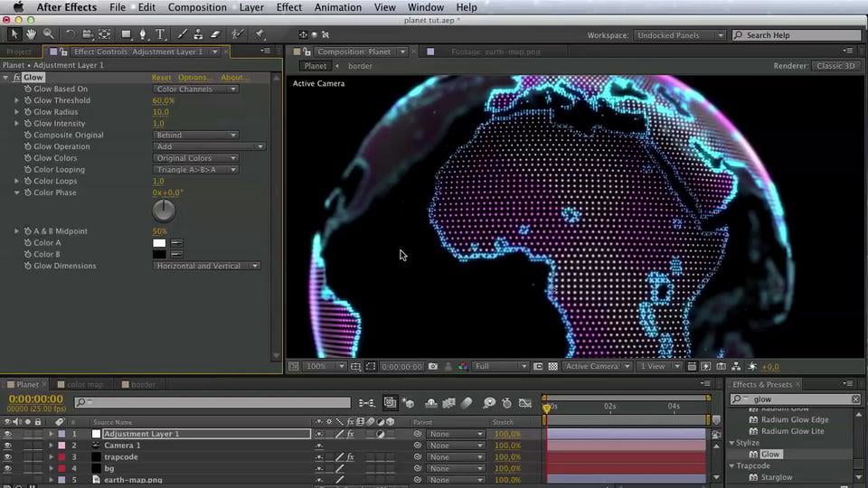Select the Roto Brush tool
This screenshot has height=488, width=868.
[237, 34]
